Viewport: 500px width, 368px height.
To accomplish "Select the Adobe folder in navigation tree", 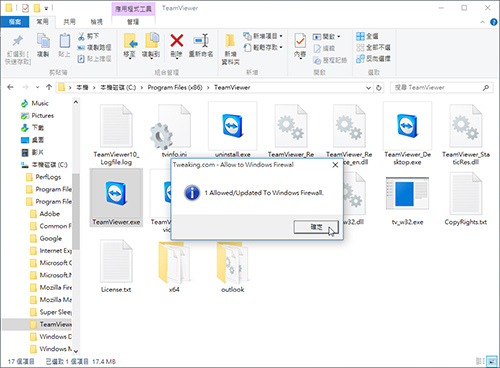I will 50,214.
